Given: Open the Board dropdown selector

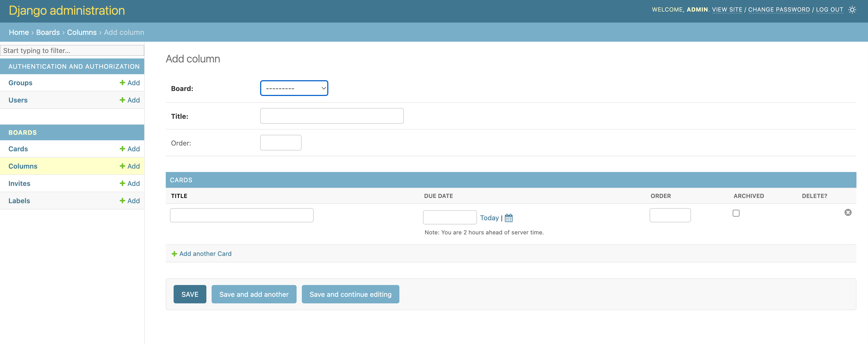Looking at the screenshot, I should (x=294, y=88).
